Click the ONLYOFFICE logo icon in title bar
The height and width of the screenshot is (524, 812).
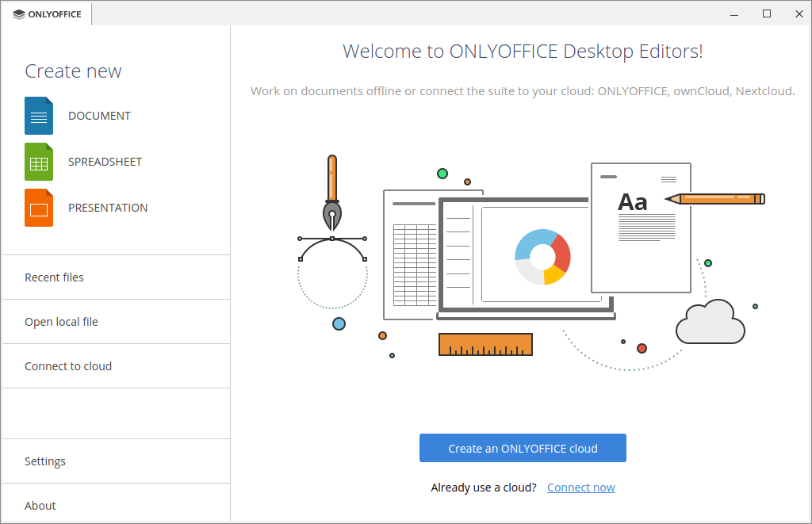click(19, 14)
